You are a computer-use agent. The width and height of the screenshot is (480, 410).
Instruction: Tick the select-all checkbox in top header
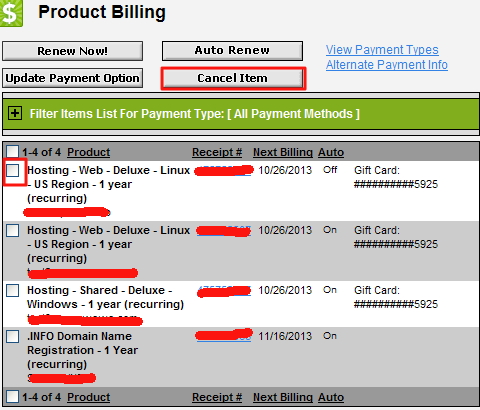[x=12, y=151]
